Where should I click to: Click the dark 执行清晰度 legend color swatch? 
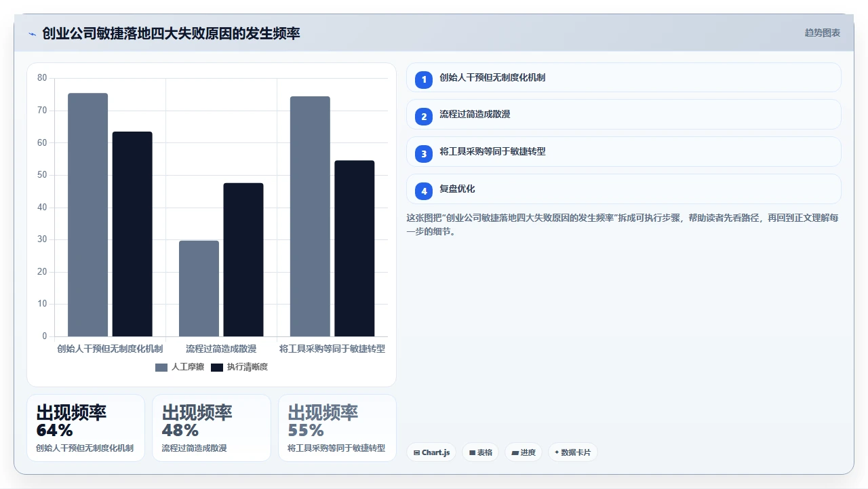coord(217,367)
